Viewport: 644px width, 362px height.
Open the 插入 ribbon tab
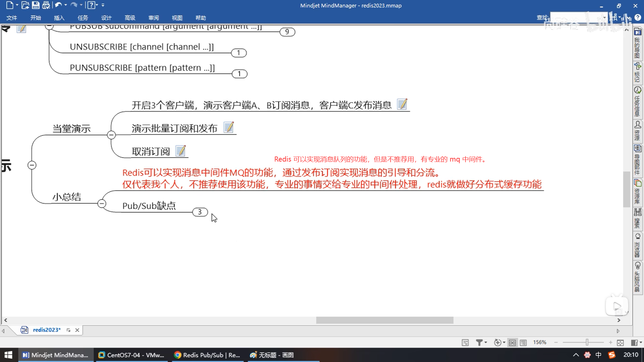[x=59, y=18]
